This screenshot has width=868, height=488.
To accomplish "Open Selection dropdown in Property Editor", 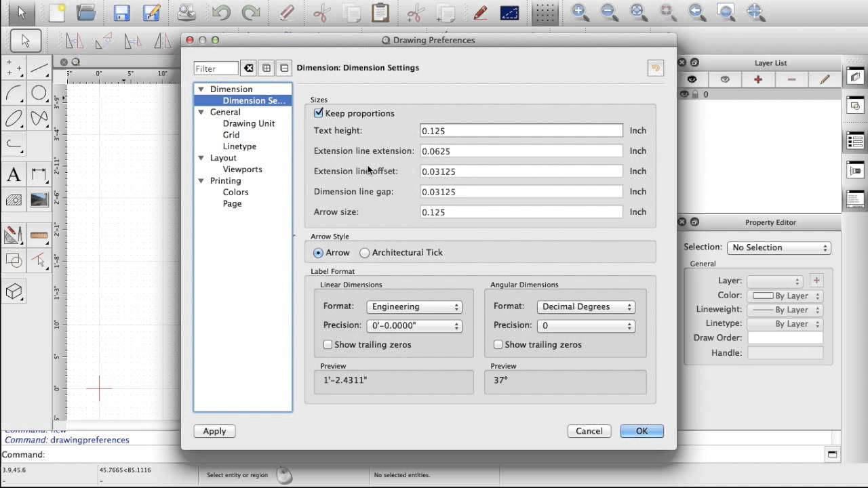I will point(778,247).
